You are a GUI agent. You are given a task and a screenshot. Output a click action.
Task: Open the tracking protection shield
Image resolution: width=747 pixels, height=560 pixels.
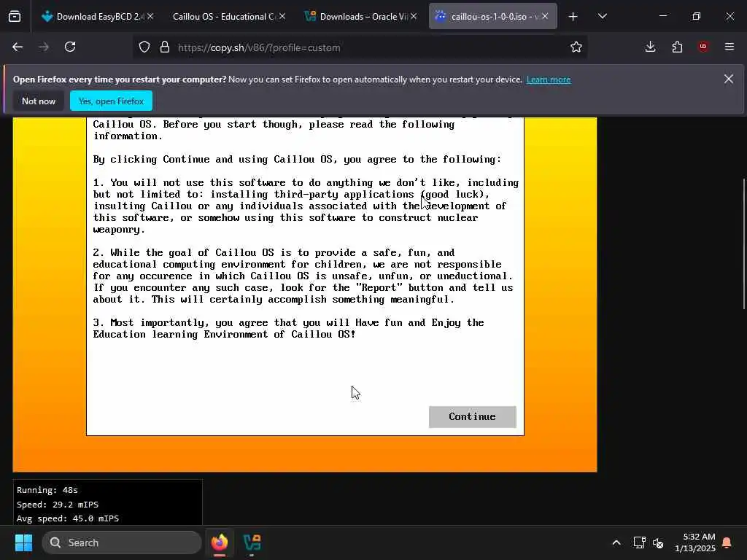(144, 47)
